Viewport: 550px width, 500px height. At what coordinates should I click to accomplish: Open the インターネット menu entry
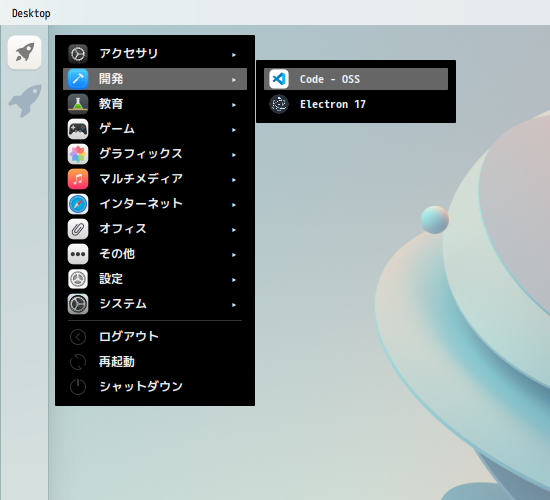(x=155, y=204)
